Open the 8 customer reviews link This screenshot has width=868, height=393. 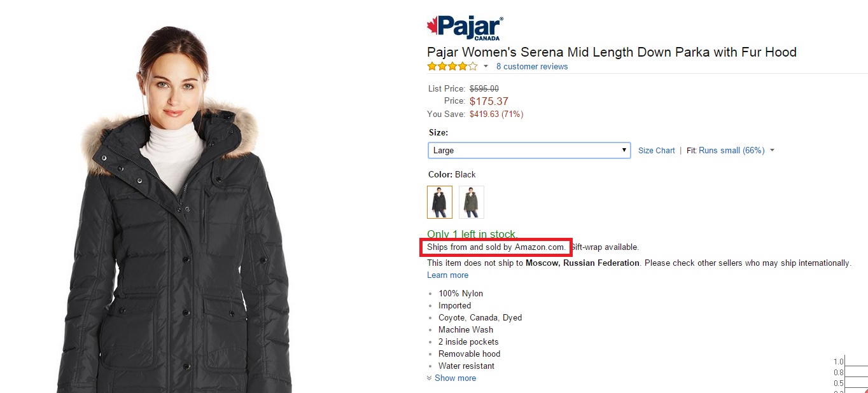[x=532, y=67]
